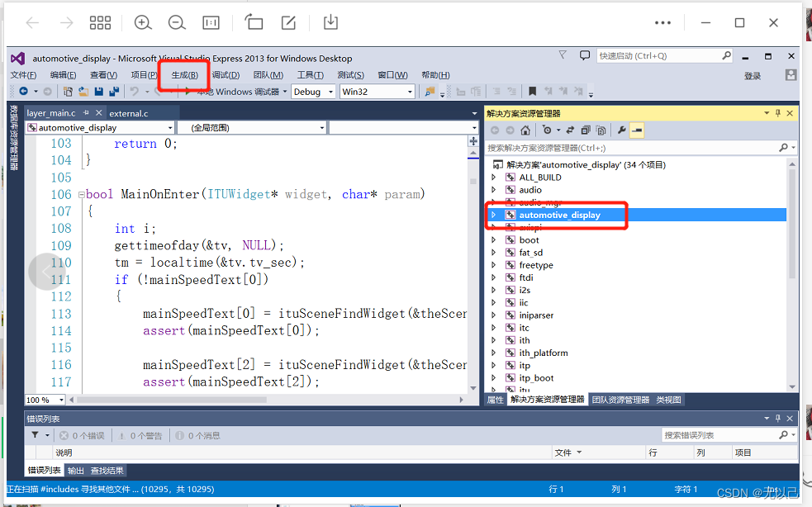Click the Collapse All icon in Solution Explorer
This screenshot has height=507, width=812.
586,130
